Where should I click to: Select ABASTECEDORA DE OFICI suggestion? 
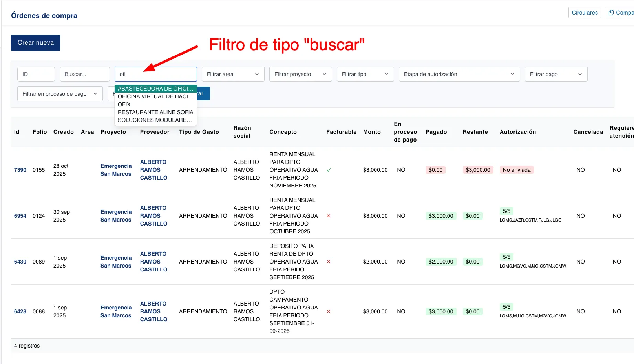click(155, 89)
